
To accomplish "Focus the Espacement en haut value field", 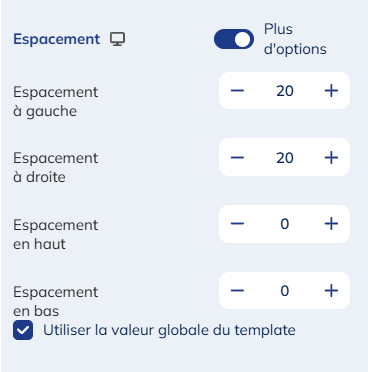I will pos(285,224).
